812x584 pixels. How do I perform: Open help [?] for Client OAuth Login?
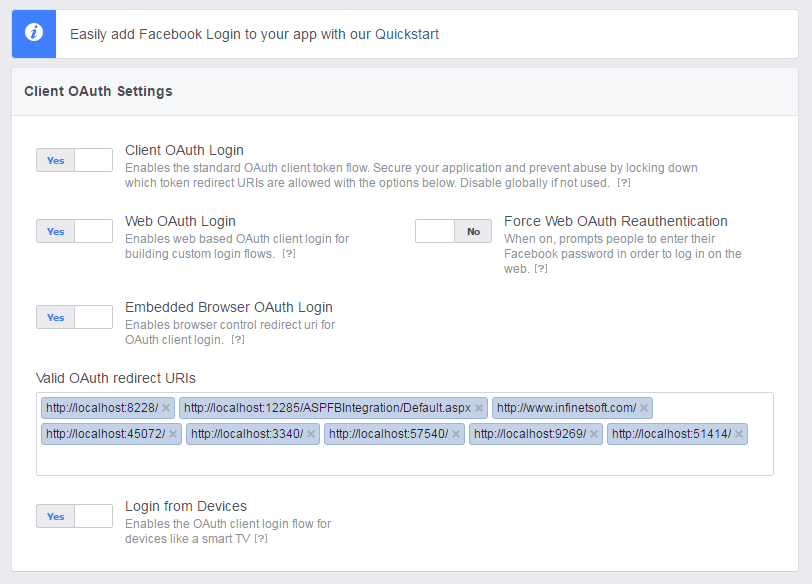point(624,183)
